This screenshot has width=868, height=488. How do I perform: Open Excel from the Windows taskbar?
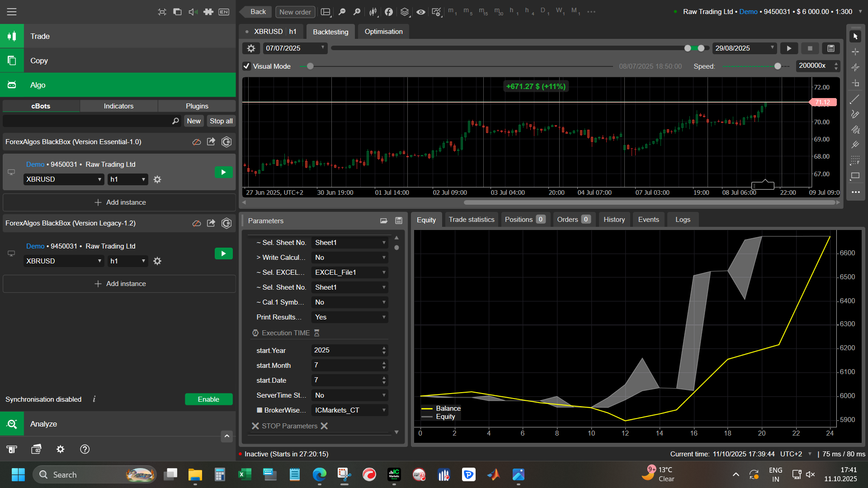click(244, 474)
